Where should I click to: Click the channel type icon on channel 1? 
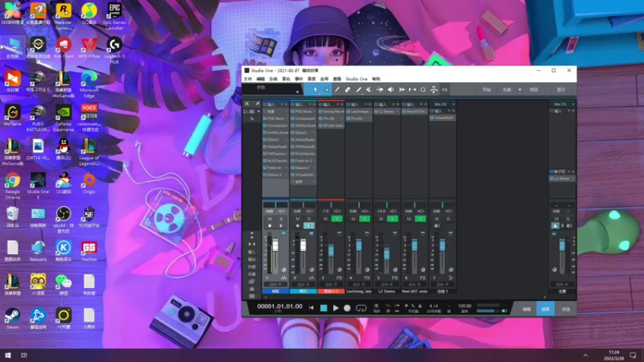click(283, 278)
